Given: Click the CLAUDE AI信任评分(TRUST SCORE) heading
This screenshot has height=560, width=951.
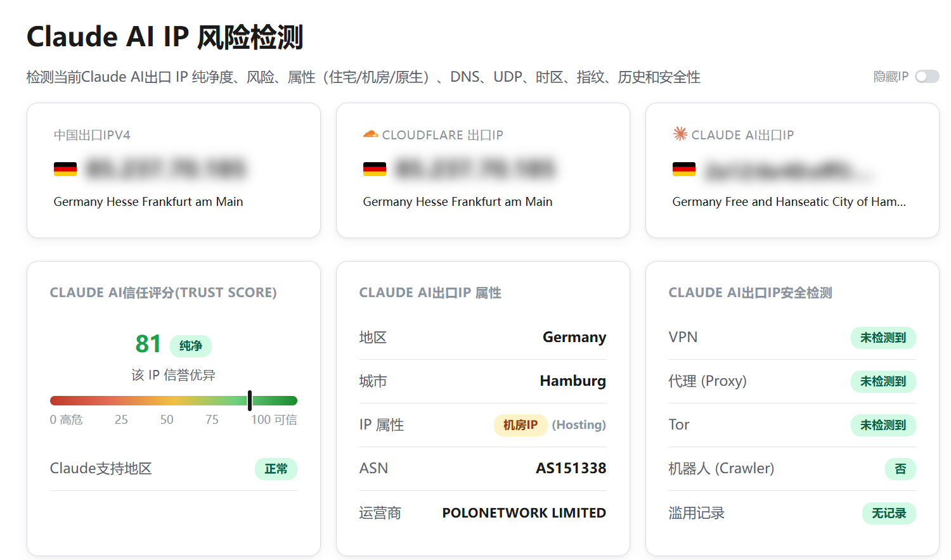Looking at the screenshot, I should click(164, 293).
